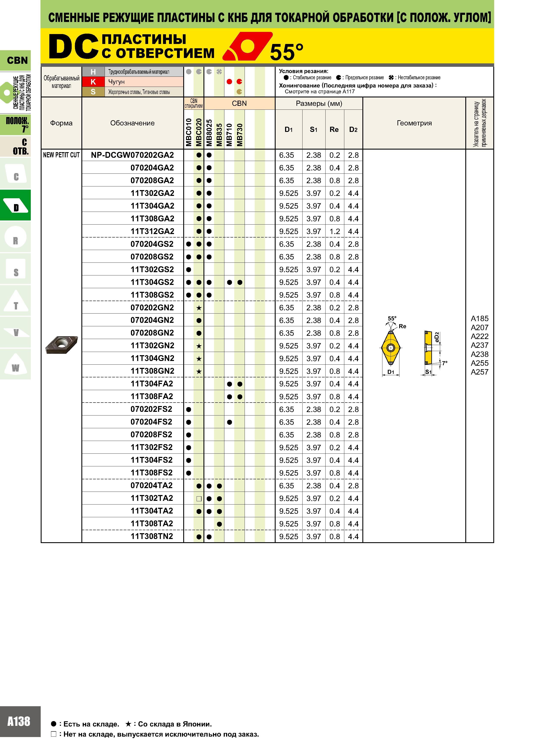Click the 11T304GS2 designation
Screen dimensions: 534x756
coord(152,282)
